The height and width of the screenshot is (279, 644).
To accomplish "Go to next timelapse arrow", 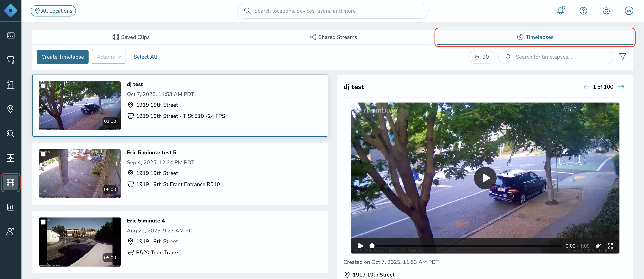I will pyautogui.click(x=621, y=87).
